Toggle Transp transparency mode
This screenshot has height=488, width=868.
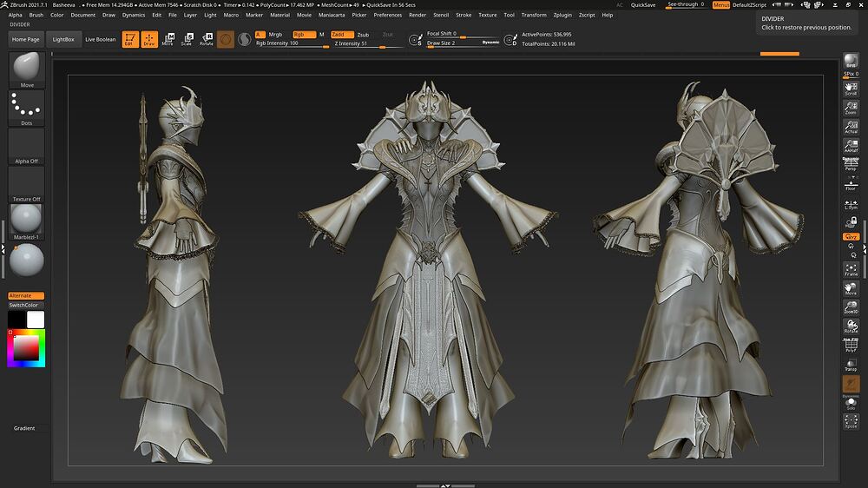click(851, 365)
